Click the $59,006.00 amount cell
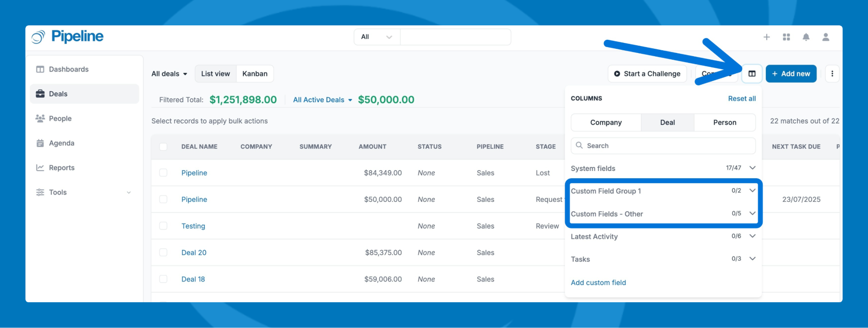The height and width of the screenshot is (328, 868). point(383,279)
